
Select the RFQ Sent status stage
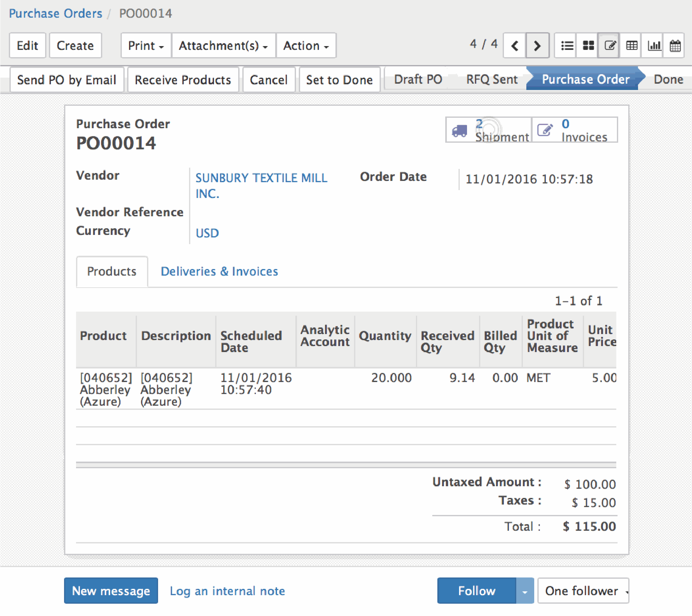point(492,79)
